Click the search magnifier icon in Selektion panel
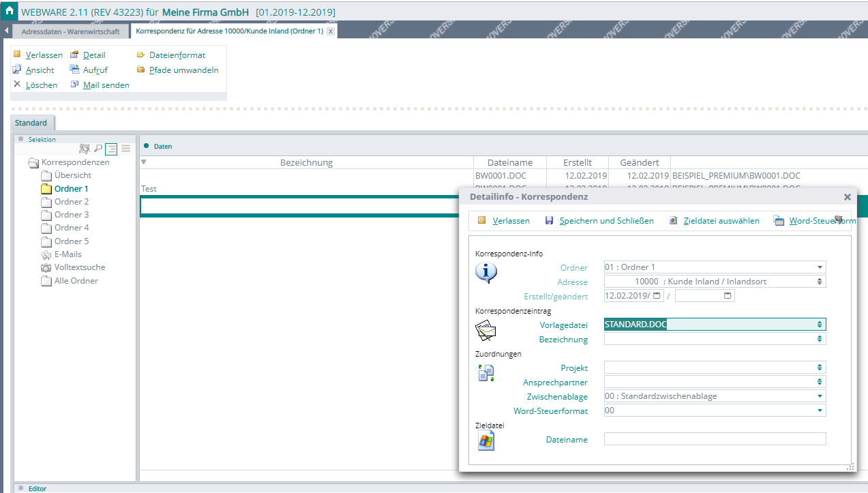The height and width of the screenshot is (493, 868). point(98,149)
